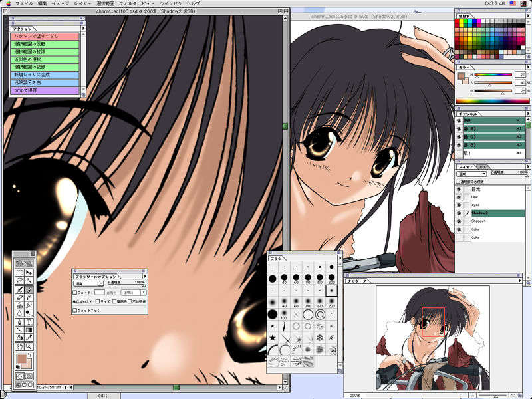Select the Smudge tool
This screenshot has width=532, height=399.
(29, 305)
